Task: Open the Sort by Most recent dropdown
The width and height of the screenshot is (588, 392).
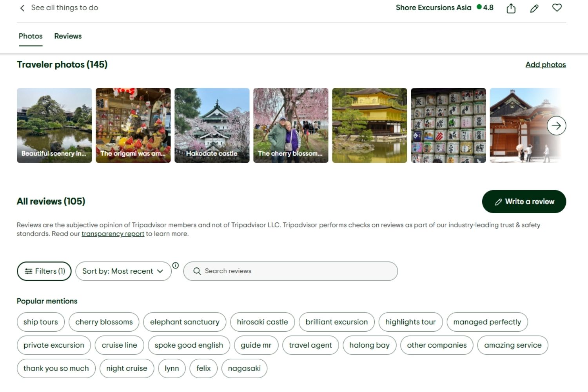Action: point(123,271)
